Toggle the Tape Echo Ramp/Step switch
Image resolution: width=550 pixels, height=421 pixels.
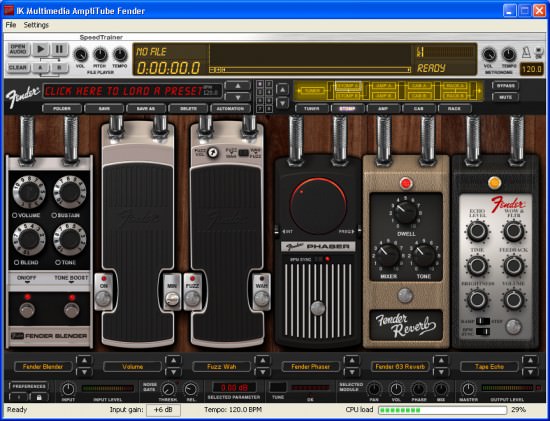point(483,321)
